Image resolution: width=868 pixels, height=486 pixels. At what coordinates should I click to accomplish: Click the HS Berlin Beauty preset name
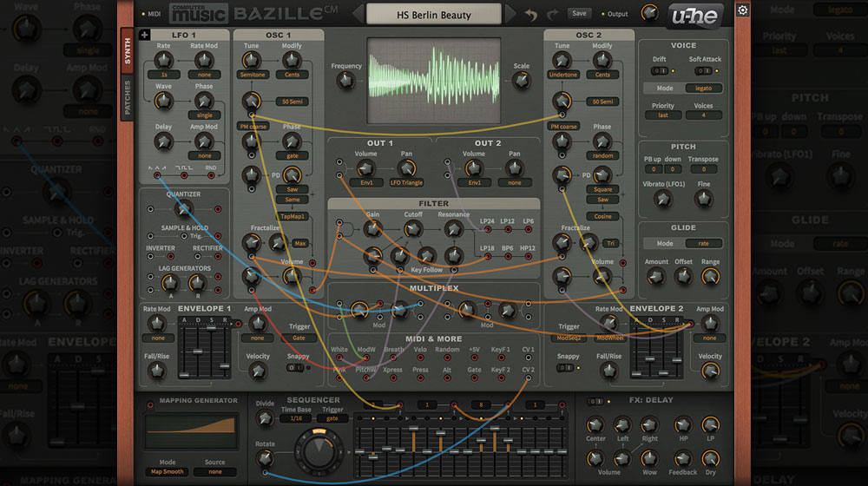(x=433, y=15)
